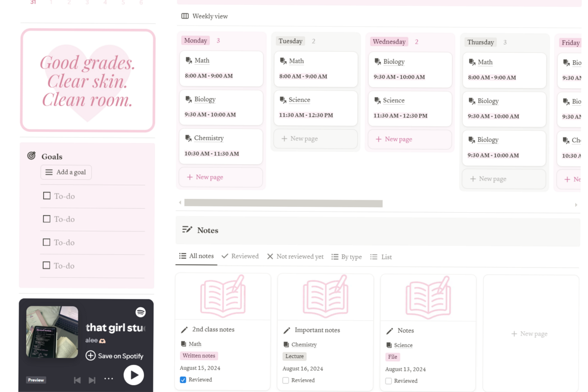Click the book icon next to Chemistry tag
This screenshot has height=392, width=588.
pos(287,344)
